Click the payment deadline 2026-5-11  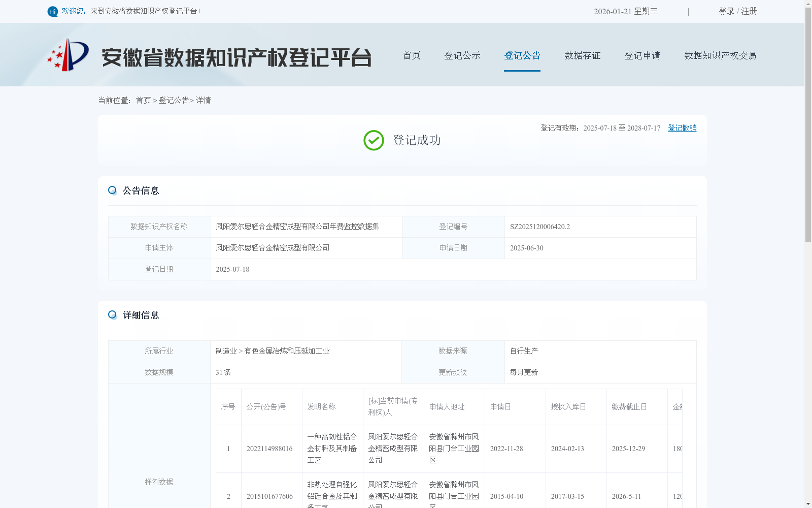coord(626,497)
